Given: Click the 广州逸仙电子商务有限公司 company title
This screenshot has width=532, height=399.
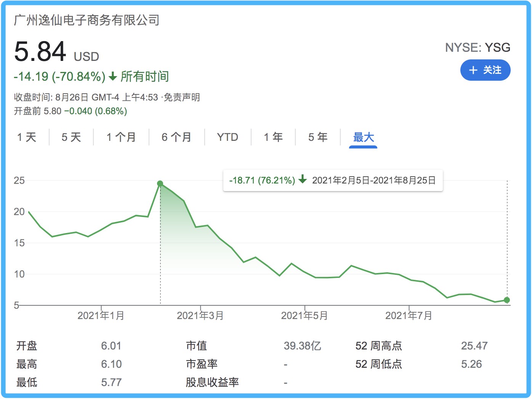Looking at the screenshot, I should click(x=87, y=20).
